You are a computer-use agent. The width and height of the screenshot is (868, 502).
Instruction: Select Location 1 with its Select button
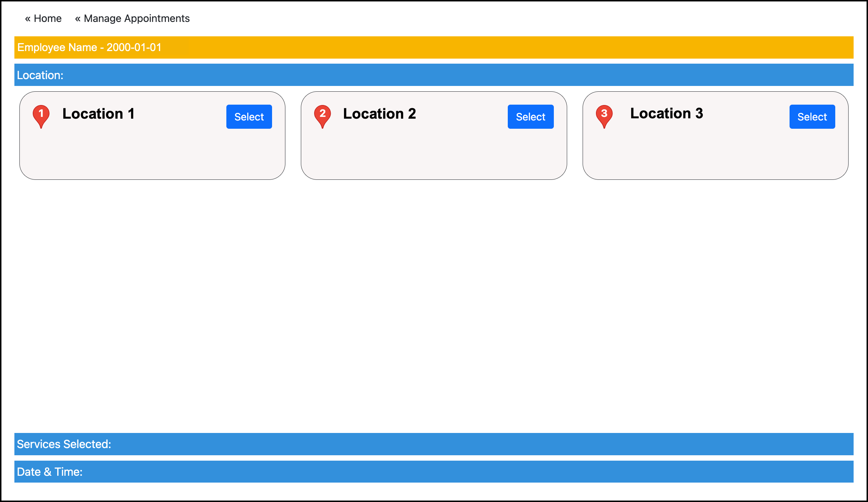[x=249, y=117]
